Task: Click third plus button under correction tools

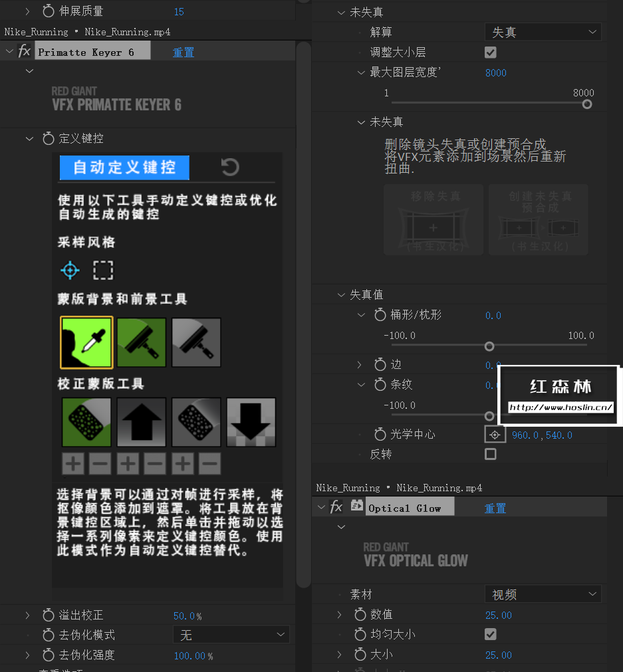Action: 183,464
